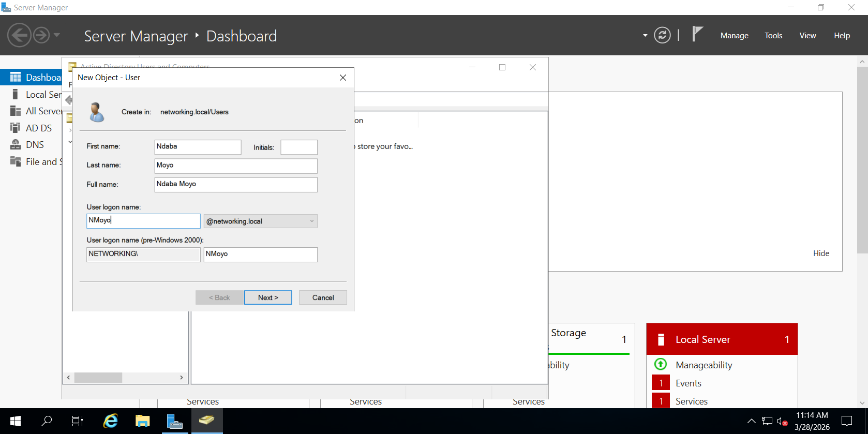Open the dropdown arrow beside the Refresh icon
This screenshot has width=868, height=434.
click(x=645, y=36)
